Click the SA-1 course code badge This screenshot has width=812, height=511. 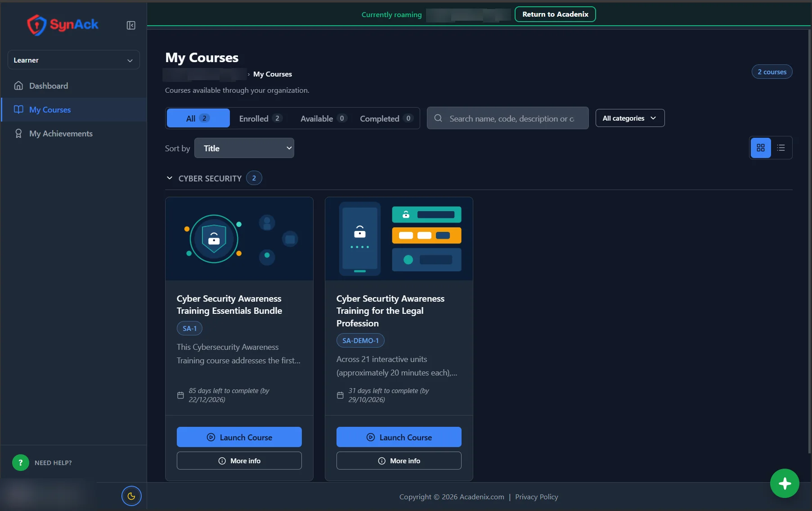pos(189,328)
